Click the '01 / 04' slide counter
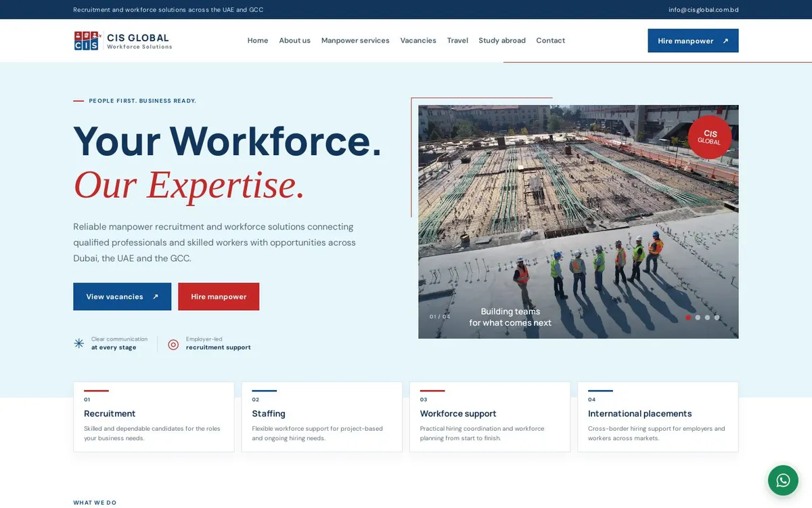Screen dimensions: 812x508 click(x=440, y=316)
